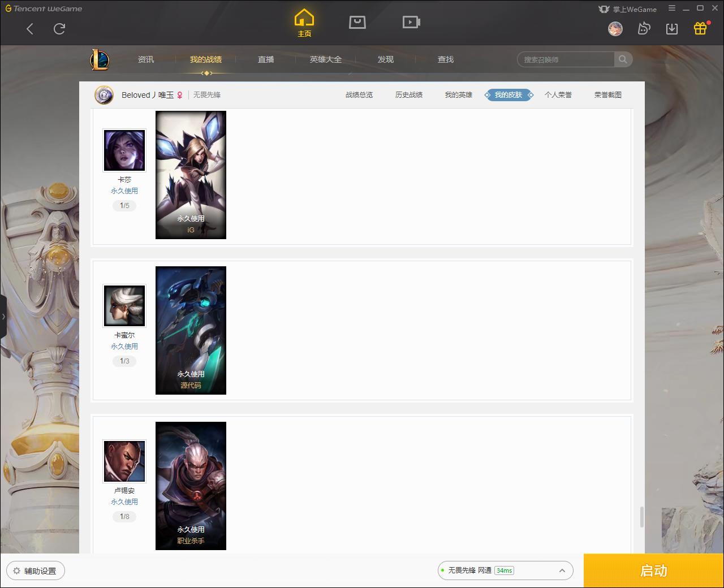Open 辅助设置 button
Viewport: 724px width, 588px height.
pos(36,570)
